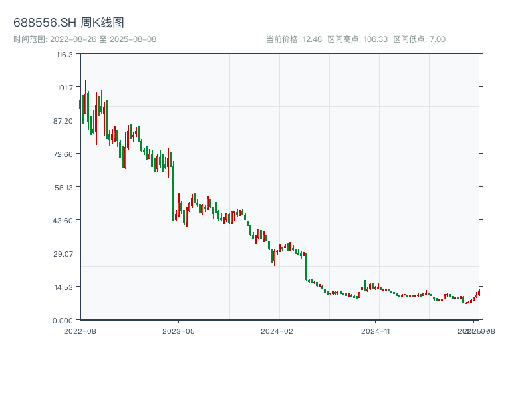
Task: Click the 87.20 y-axis tick label
Action: pos(64,121)
